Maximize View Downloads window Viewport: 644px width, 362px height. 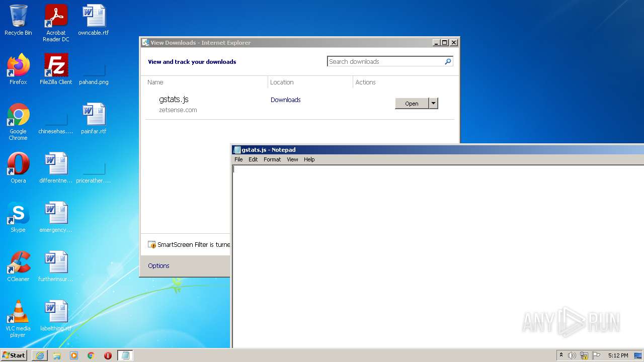point(444,43)
